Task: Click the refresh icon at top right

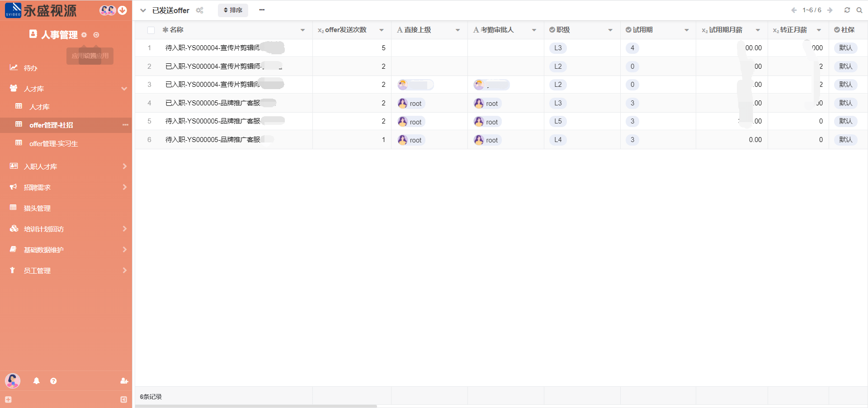Action: (847, 10)
